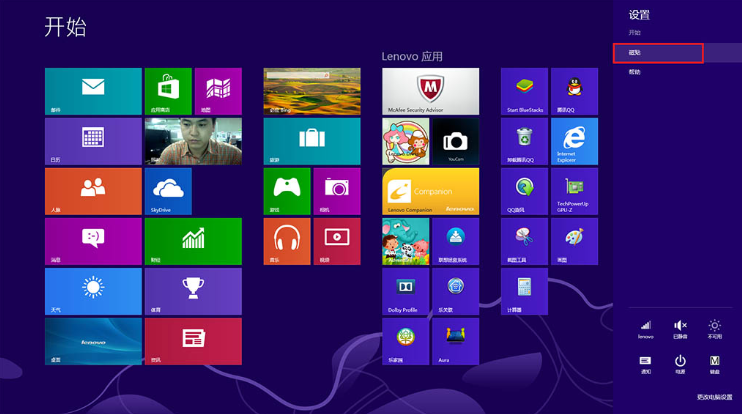The image size is (742, 414).
Task: Open the Music headphones tile
Action: [x=286, y=241]
